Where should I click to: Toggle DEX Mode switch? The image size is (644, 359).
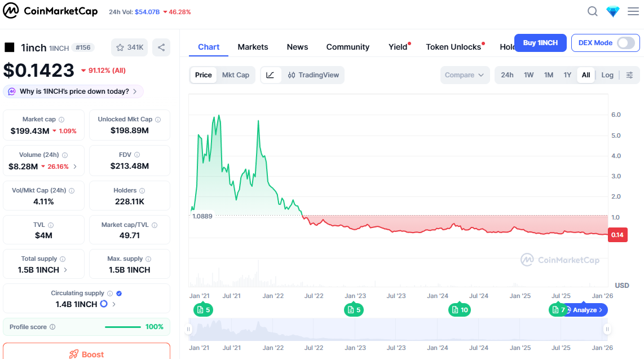[x=625, y=43]
